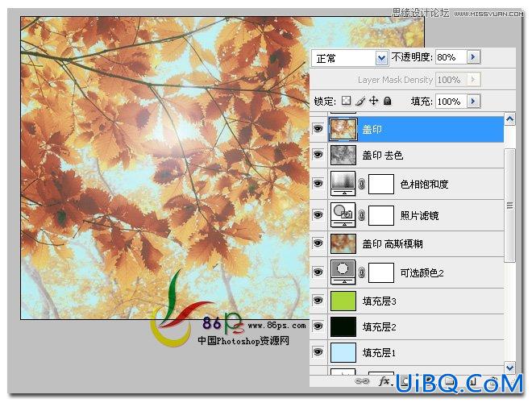Select the 可选颜色2 layer mask thumbnail
Screen dimensions: 532x403
pos(381,272)
